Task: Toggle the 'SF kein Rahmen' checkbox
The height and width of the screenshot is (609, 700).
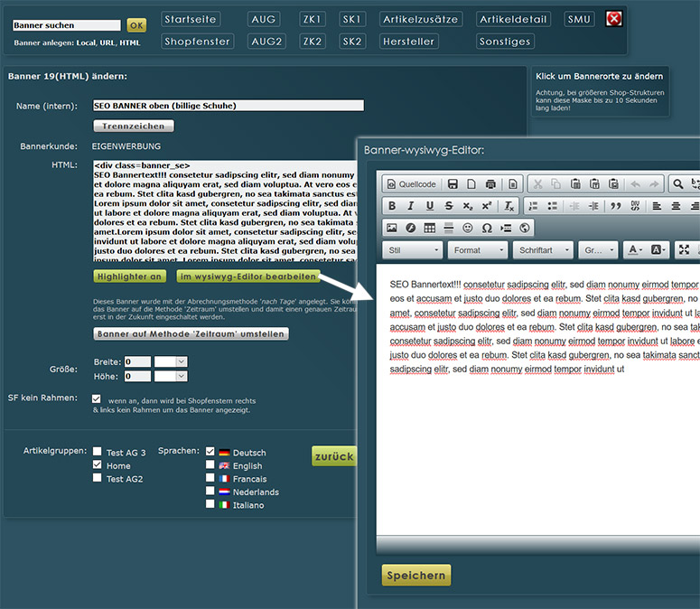Action: pyautogui.click(x=96, y=398)
